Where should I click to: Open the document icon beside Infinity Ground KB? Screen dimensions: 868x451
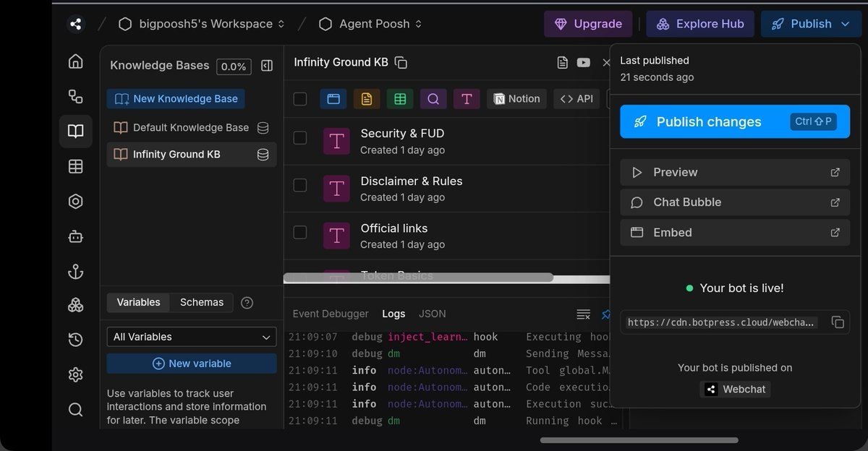(x=562, y=63)
